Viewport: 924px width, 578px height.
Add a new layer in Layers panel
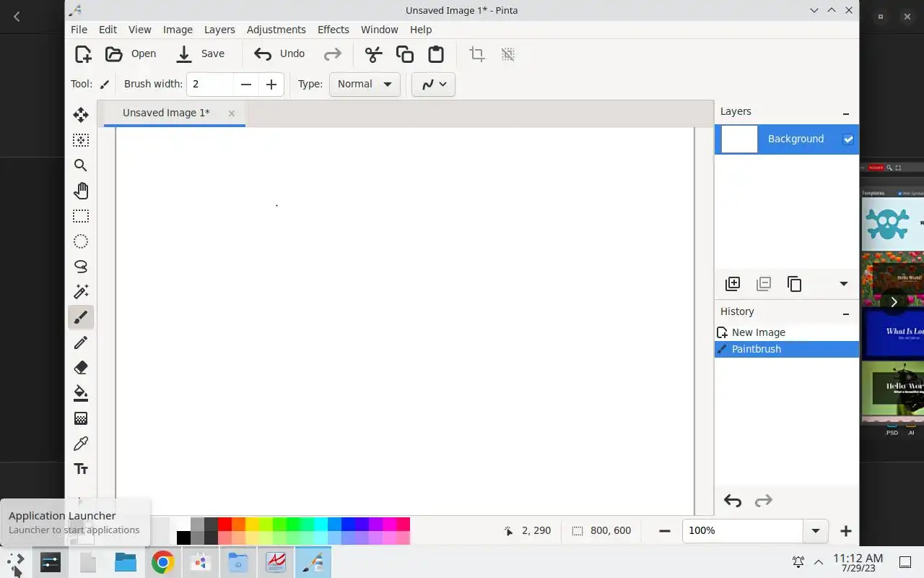coord(733,284)
